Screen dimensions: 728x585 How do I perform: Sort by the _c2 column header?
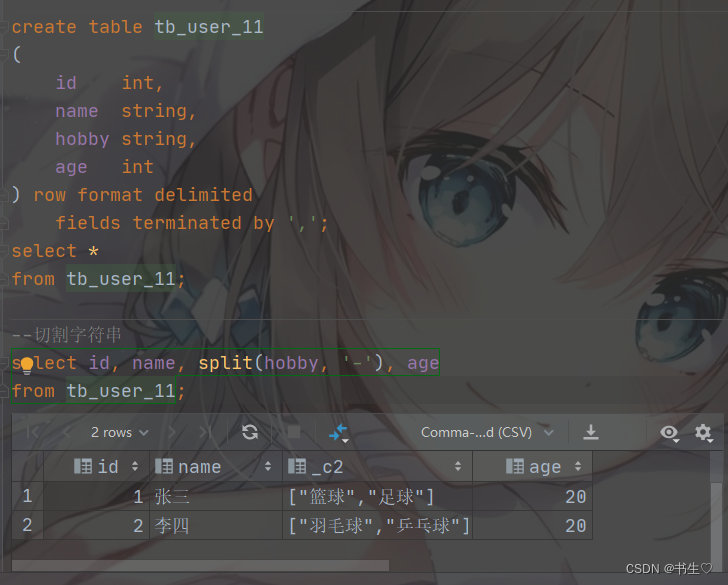pos(377,466)
